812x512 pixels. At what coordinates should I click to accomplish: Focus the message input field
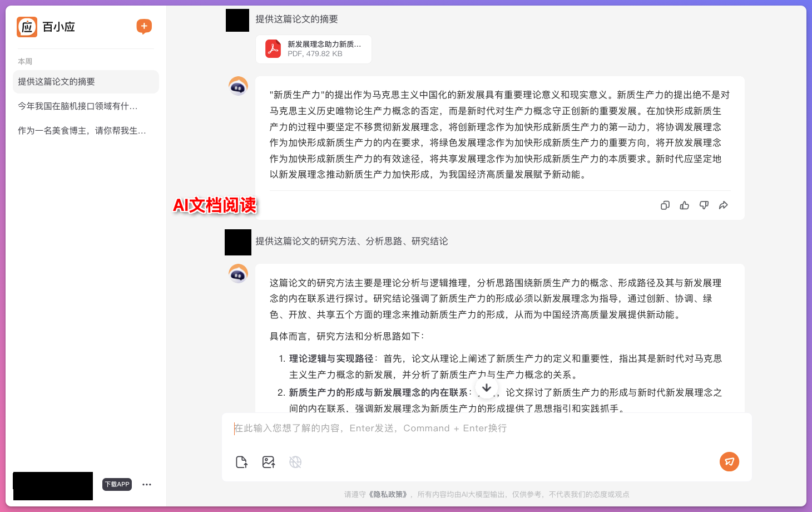click(x=487, y=429)
